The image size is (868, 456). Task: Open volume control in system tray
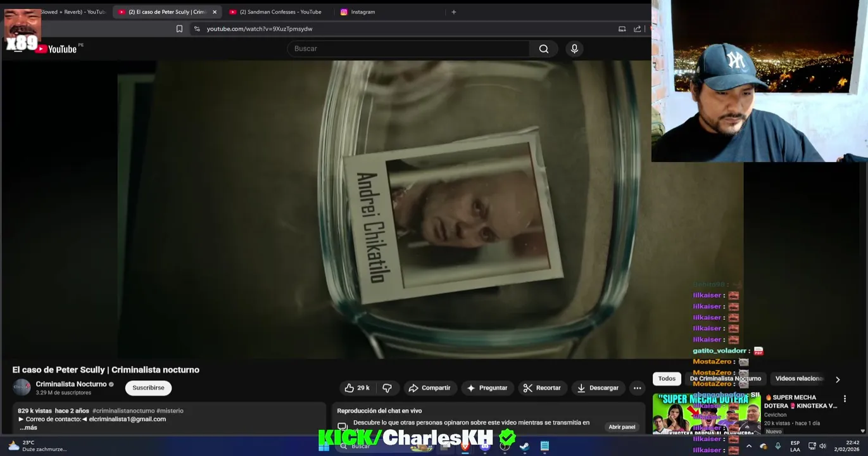[x=822, y=446]
